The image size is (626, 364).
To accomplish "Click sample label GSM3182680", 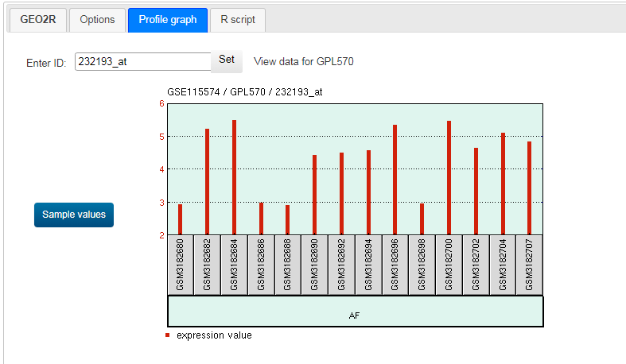I will 180,265.
